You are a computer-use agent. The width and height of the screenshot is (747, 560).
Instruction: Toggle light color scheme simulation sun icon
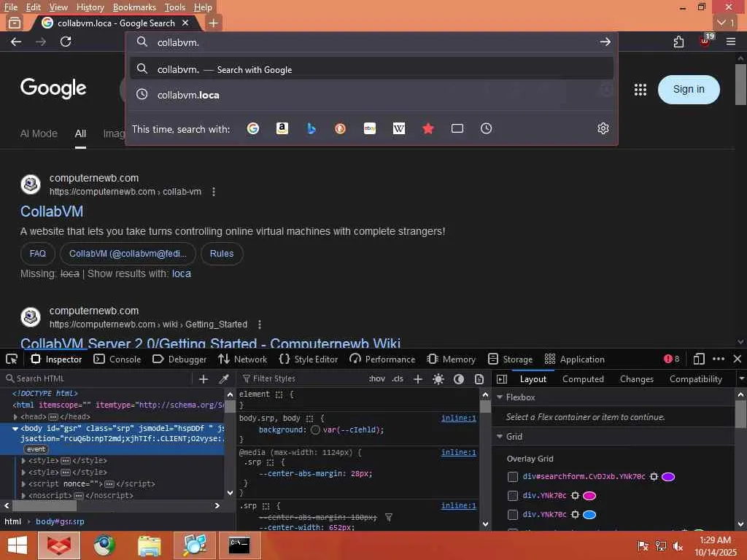438,379
